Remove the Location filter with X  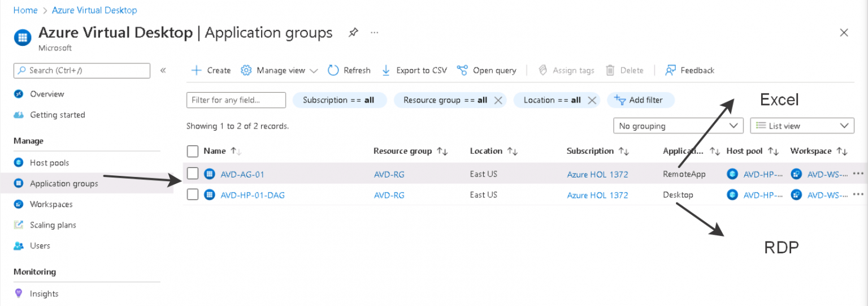click(x=592, y=100)
